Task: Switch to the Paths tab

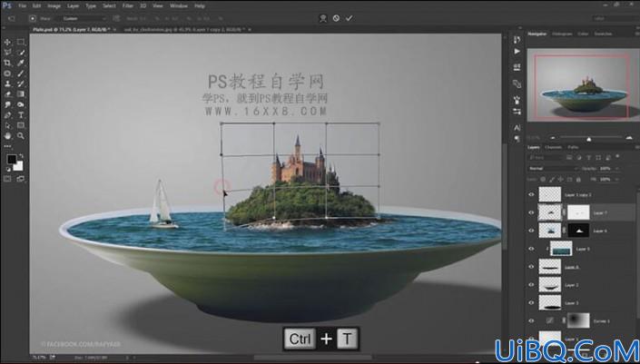Action: tap(573, 147)
